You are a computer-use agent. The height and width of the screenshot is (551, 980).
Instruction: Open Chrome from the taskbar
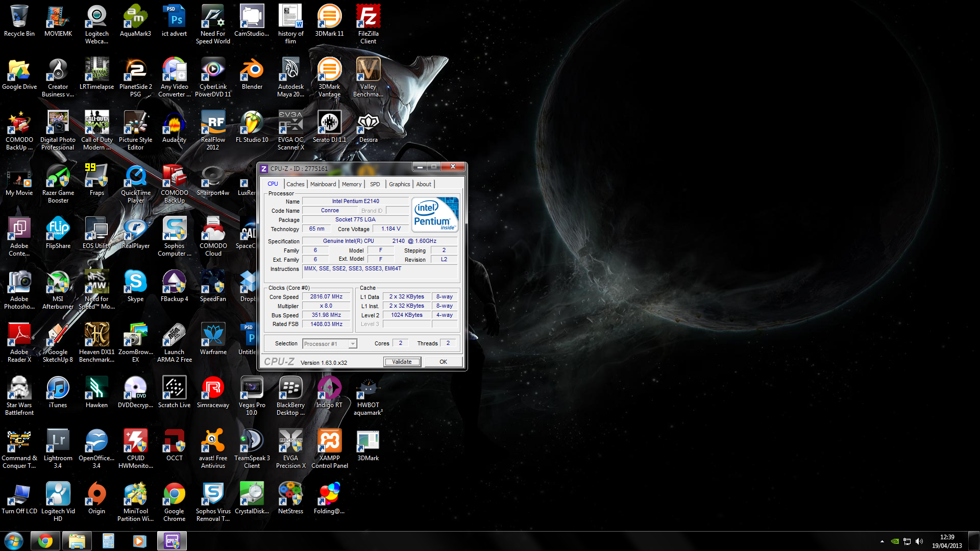[45, 541]
